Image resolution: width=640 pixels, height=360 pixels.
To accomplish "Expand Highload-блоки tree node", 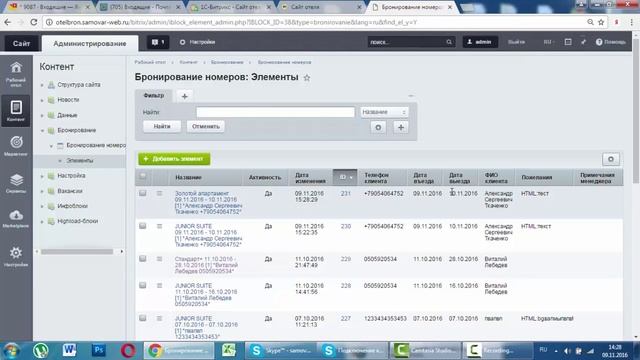I will point(42,221).
